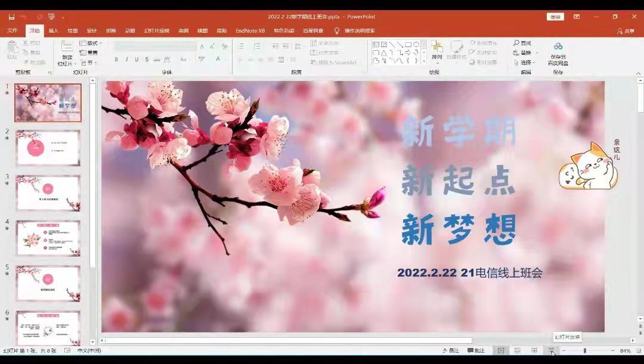Click the 共享 Share button

click(626, 31)
